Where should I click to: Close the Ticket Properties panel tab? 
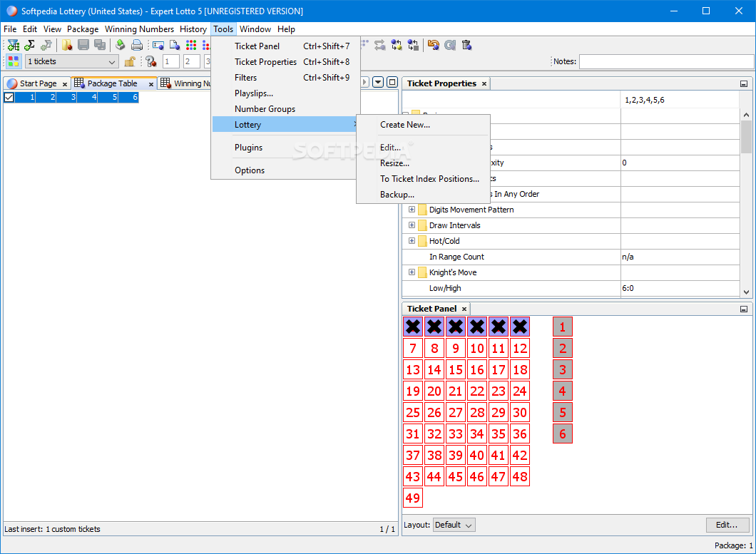coord(484,84)
